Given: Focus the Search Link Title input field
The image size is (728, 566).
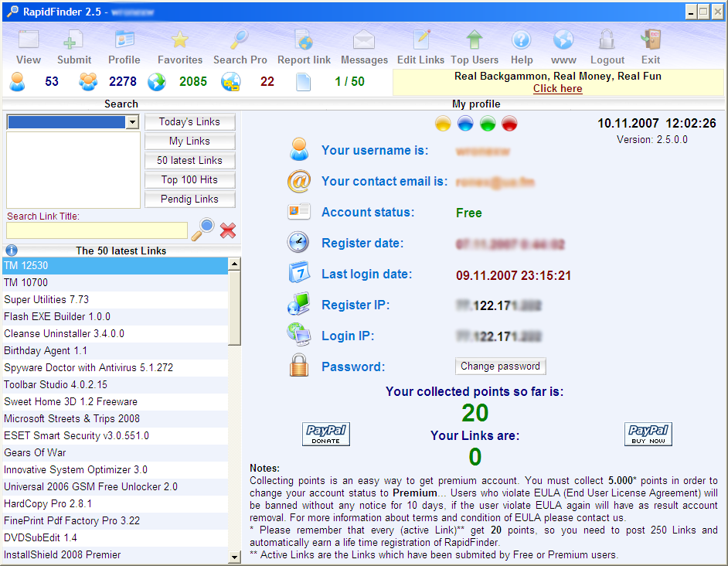Looking at the screenshot, I should point(97,230).
